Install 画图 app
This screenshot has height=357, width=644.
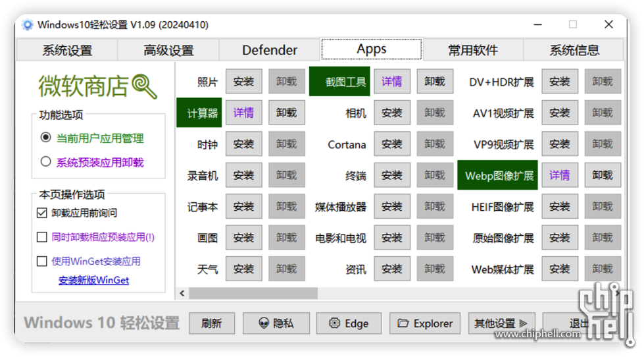click(244, 238)
